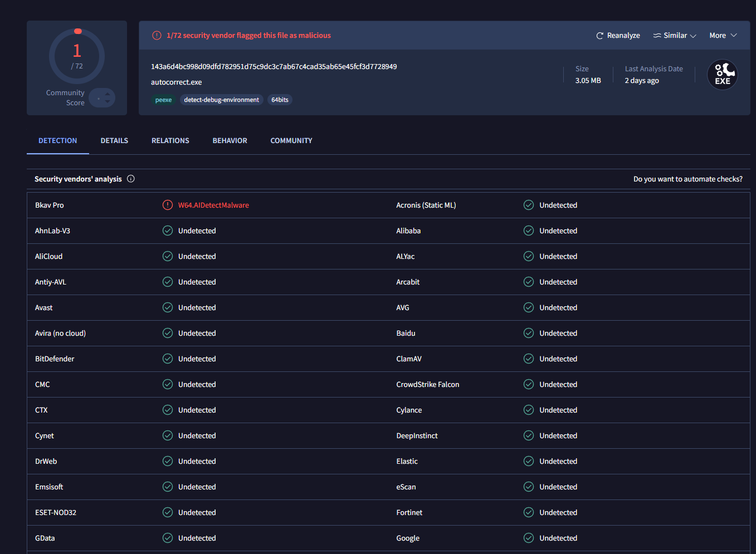Click Google undetected checkmark icon
The width and height of the screenshot is (756, 554).
coord(529,538)
